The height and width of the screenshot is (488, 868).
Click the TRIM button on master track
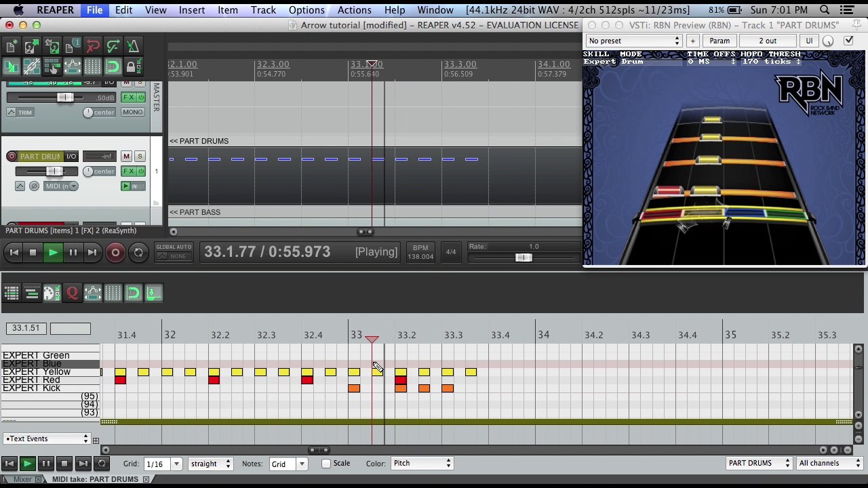click(x=21, y=113)
